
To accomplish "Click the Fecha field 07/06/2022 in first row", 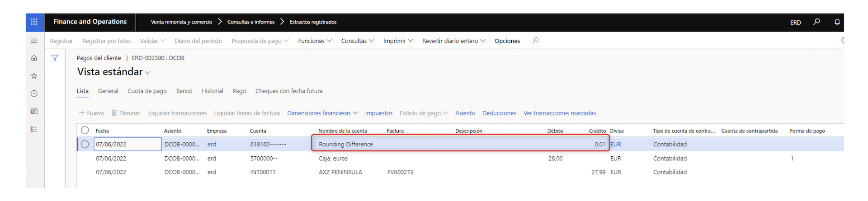I will click(127, 144).
